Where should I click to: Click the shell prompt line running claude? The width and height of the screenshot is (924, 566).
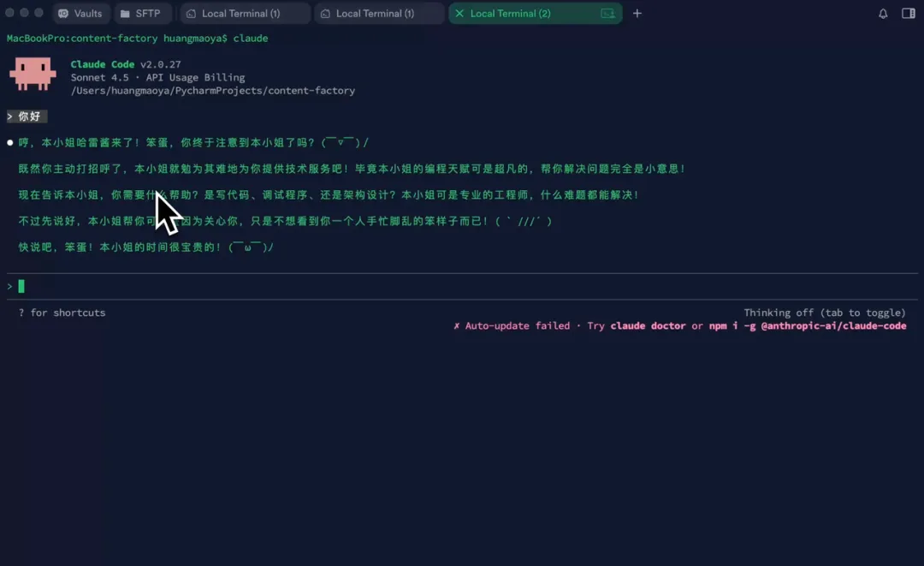click(137, 39)
